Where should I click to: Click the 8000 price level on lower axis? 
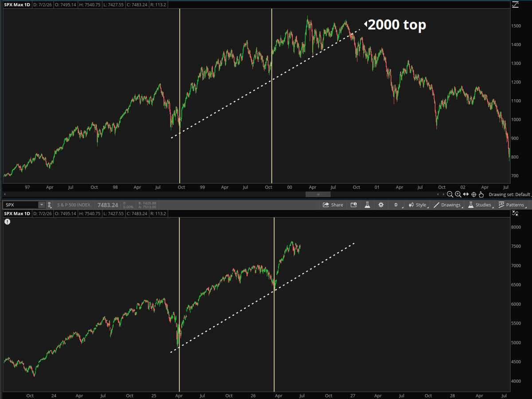tap(516, 227)
